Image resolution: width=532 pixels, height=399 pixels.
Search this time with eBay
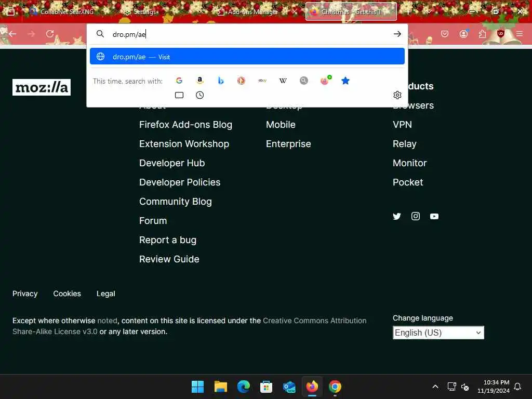(262, 81)
